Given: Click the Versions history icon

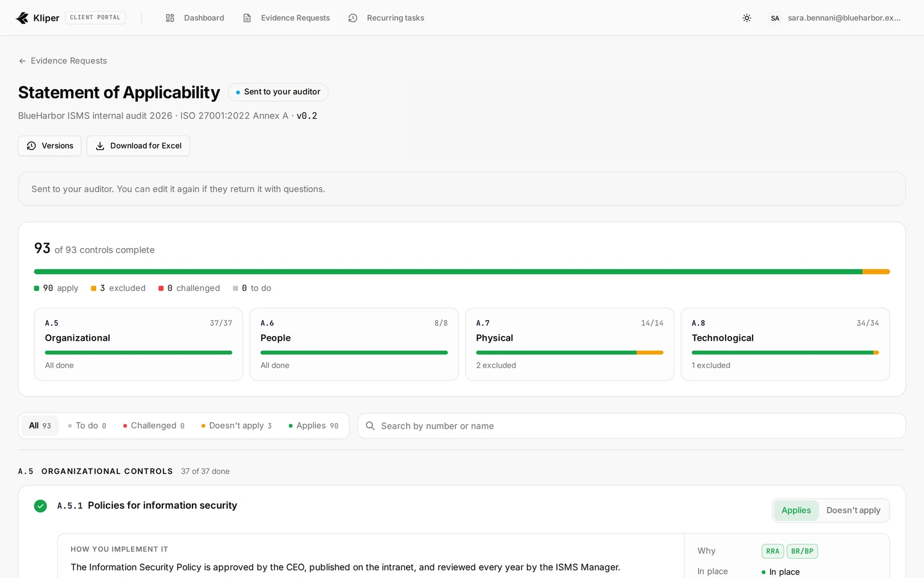Looking at the screenshot, I should (31, 146).
